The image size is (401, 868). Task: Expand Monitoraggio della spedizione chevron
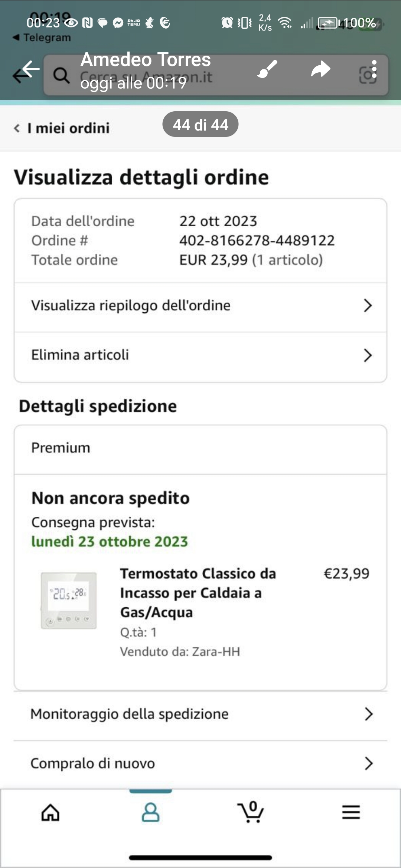pos(368,714)
